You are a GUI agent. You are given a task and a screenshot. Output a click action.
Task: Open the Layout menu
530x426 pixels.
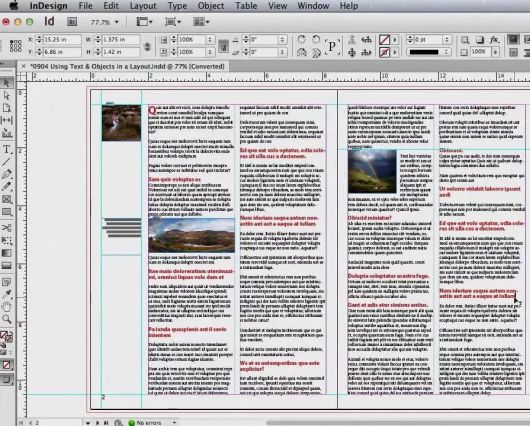click(x=143, y=6)
